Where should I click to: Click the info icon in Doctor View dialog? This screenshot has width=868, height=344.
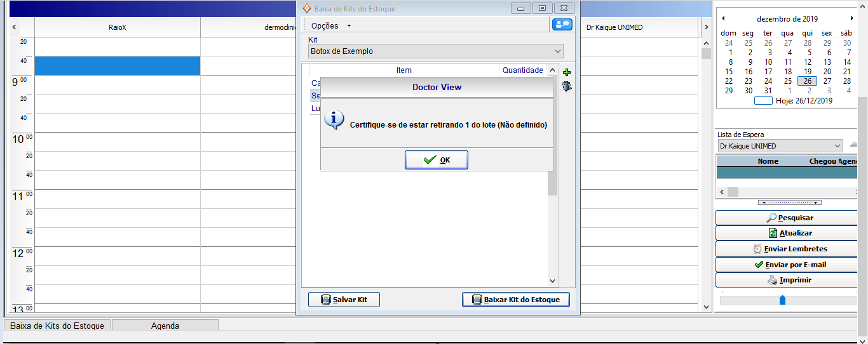(334, 119)
